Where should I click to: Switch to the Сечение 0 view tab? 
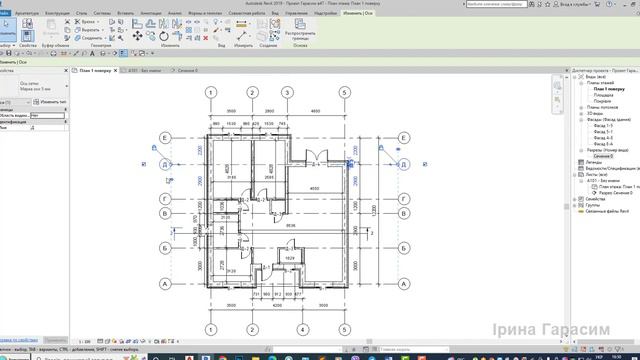(x=187, y=71)
